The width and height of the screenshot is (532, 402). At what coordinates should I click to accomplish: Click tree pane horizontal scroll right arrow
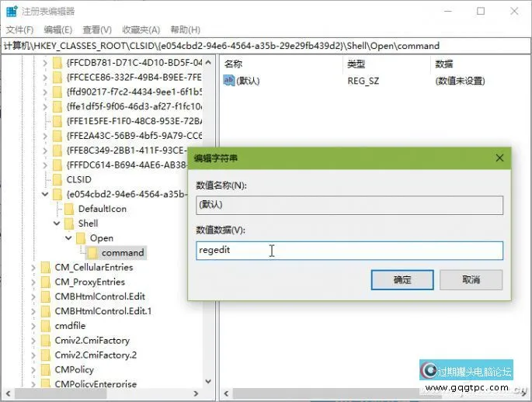(x=196, y=393)
